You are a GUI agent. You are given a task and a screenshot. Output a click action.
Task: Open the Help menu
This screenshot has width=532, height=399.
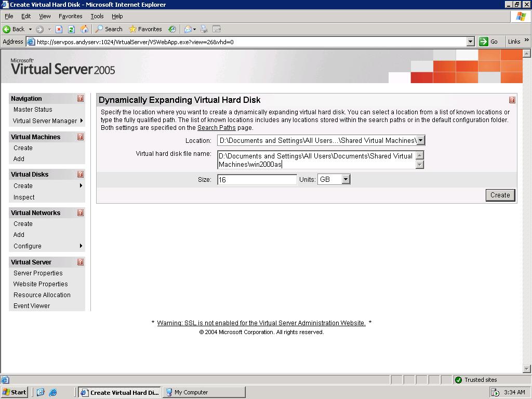click(117, 16)
